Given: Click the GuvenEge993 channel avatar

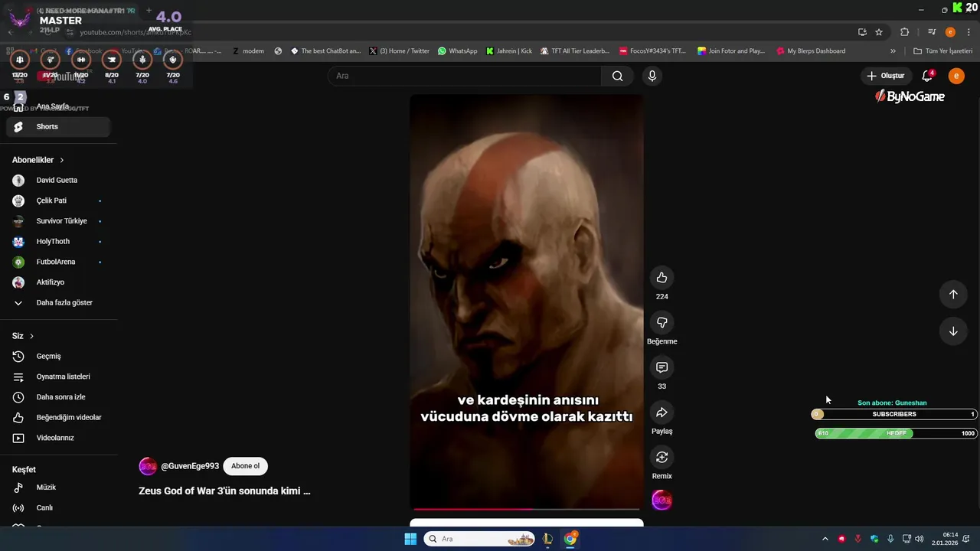Looking at the screenshot, I should (x=148, y=466).
